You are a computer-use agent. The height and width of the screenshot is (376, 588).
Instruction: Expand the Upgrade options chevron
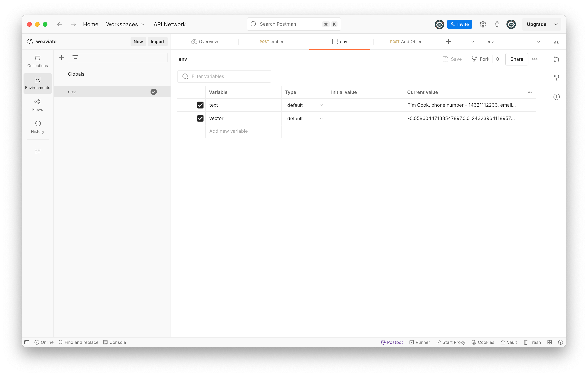[556, 24]
